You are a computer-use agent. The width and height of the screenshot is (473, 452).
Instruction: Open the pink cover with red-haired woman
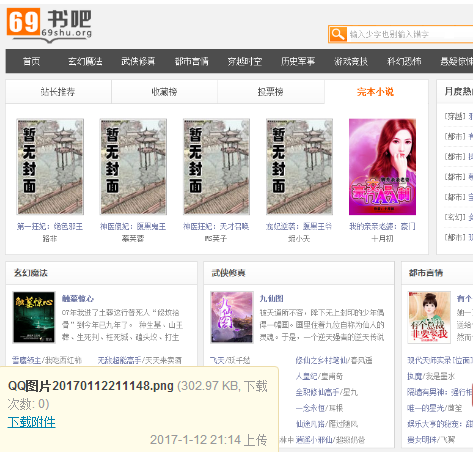(x=382, y=167)
